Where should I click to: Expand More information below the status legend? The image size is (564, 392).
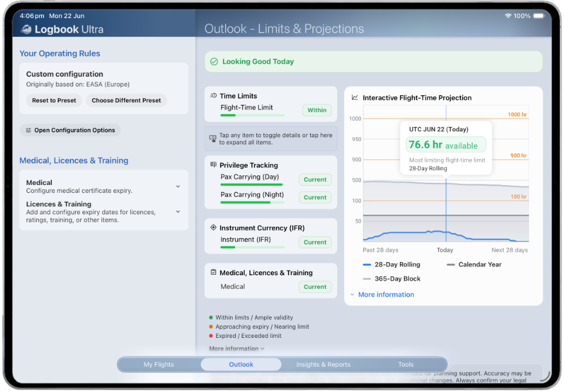tap(237, 349)
